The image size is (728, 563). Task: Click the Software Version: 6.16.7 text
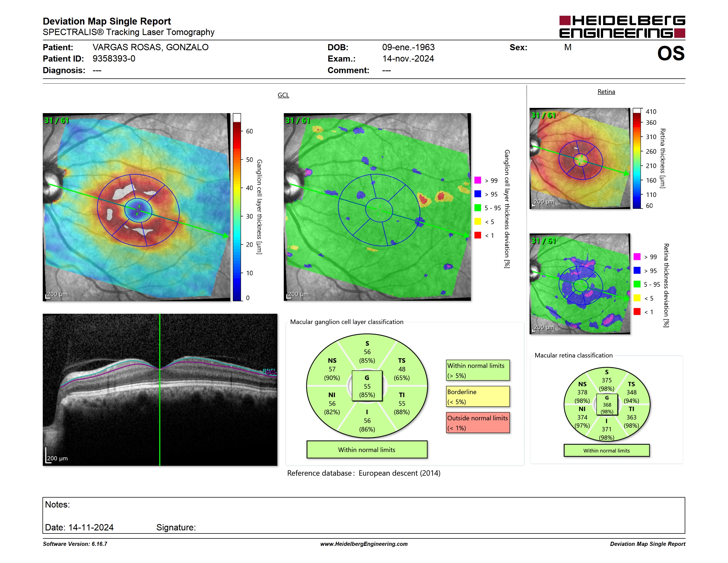coord(75,544)
